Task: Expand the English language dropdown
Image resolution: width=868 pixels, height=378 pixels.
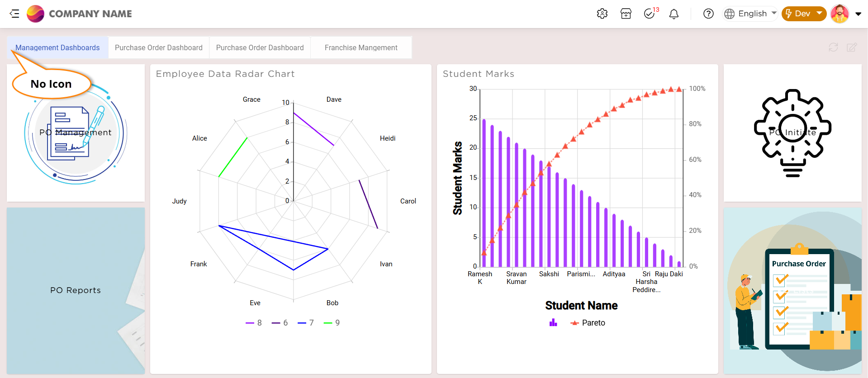Action: tap(750, 14)
